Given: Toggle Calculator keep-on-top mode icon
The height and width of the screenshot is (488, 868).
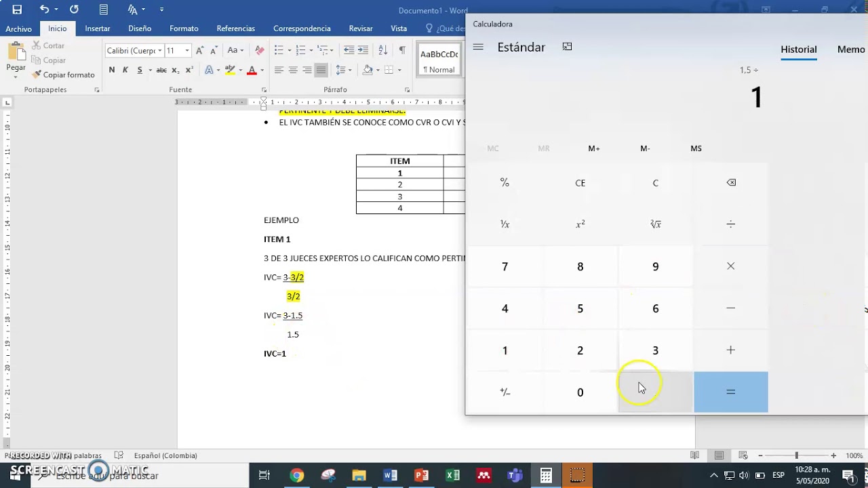Looking at the screenshot, I should click(x=567, y=47).
